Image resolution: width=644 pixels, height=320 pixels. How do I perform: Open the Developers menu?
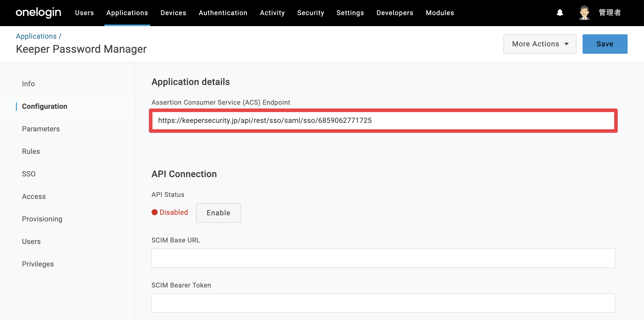[x=395, y=13]
